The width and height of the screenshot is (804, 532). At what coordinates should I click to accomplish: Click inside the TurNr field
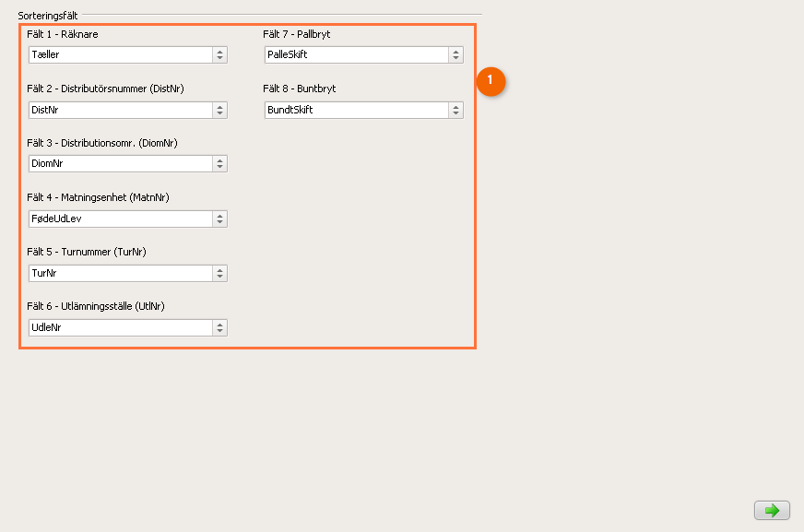click(121, 273)
